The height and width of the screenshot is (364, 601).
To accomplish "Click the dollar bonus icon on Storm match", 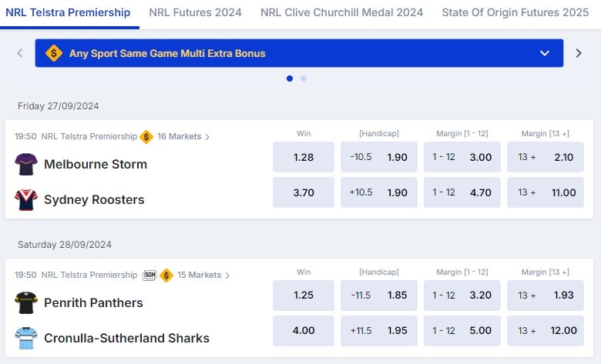I will (x=146, y=137).
